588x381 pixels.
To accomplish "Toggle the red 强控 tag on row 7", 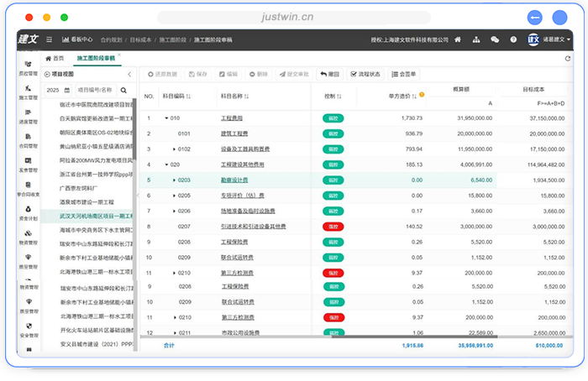I will coord(333,227).
